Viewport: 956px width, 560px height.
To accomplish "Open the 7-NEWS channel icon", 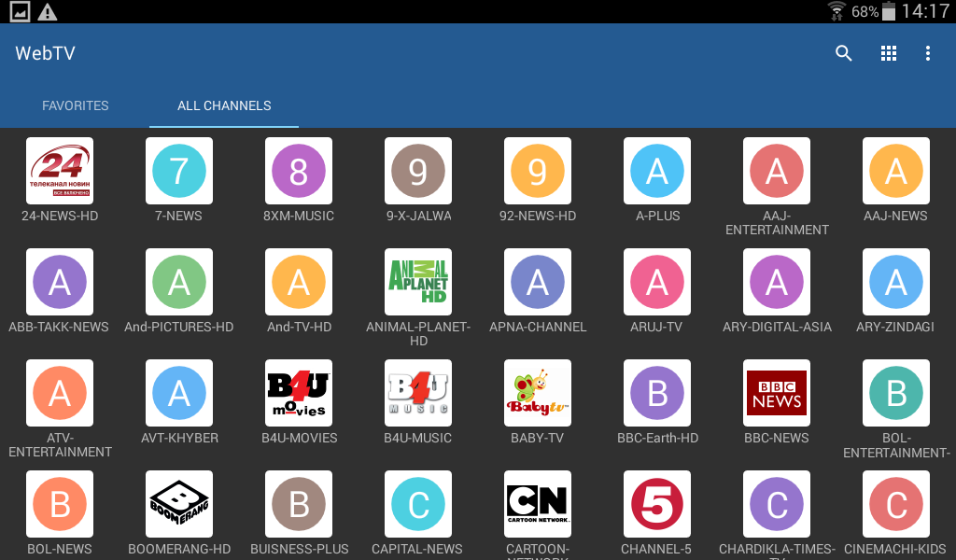I will (179, 171).
